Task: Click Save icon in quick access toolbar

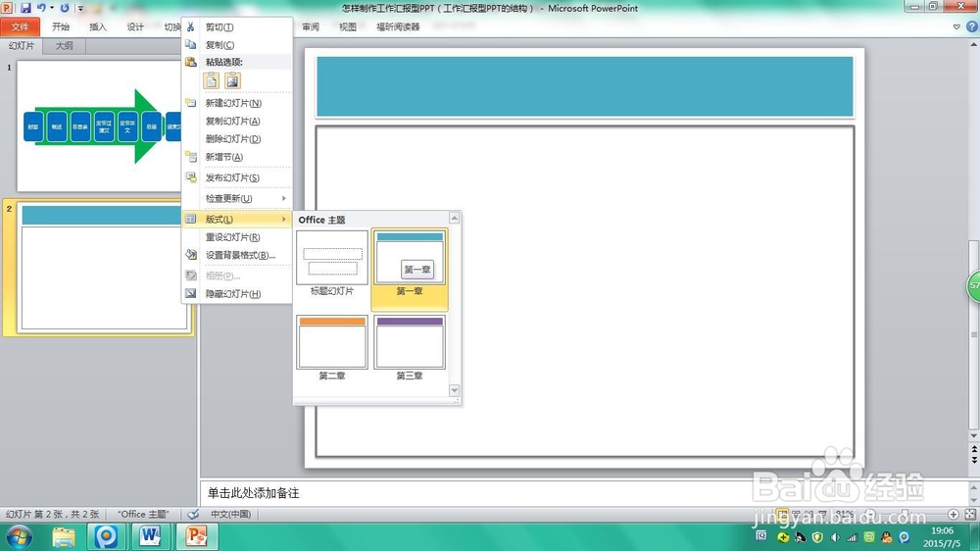Action: pyautogui.click(x=25, y=8)
